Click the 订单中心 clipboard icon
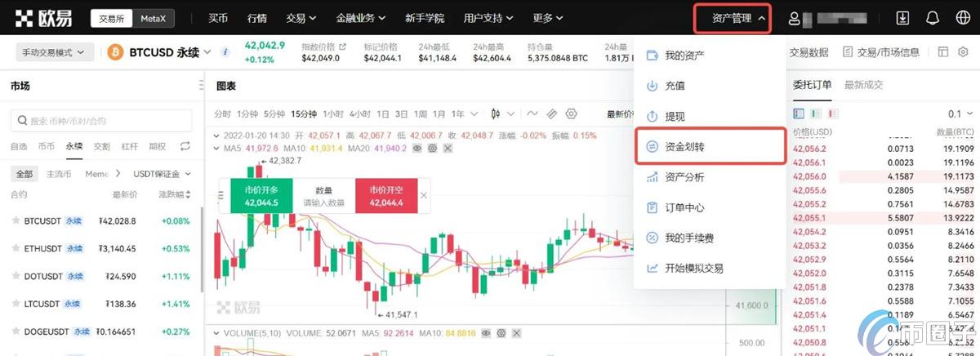The height and width of the screenshot is (356, 980). pyautogui.click(x=652, y=207)
